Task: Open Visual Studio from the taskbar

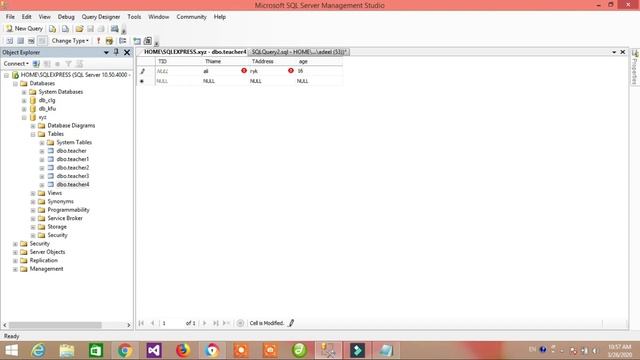Action: [x=154, y=351]
